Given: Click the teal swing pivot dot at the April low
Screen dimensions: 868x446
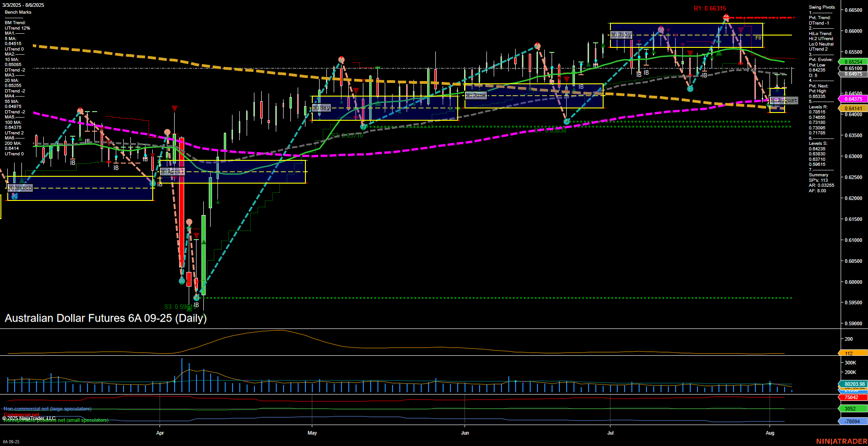Looking at the screenshot, I should (196, 297).
